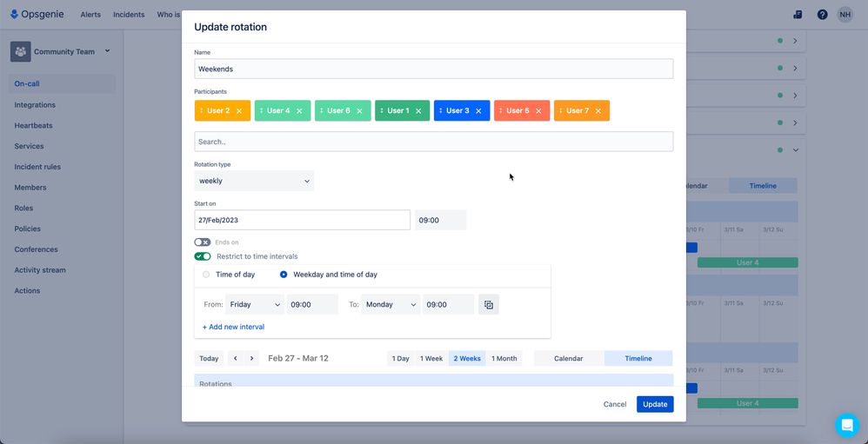
Task: Open the notifications icon in header
Action: [x=798, y=15]
